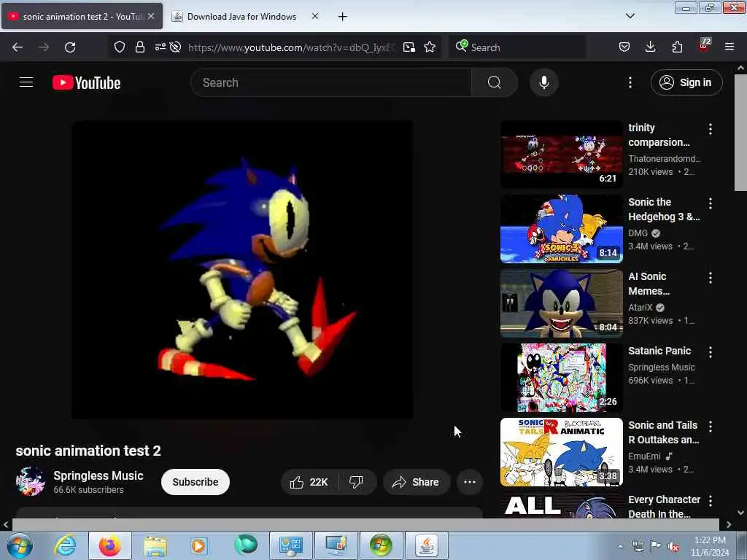The width and height of the screenshot is (747, 560).
Task: Click the scroll right arrow of horizontal scrollbar
Action: (729, 524)
